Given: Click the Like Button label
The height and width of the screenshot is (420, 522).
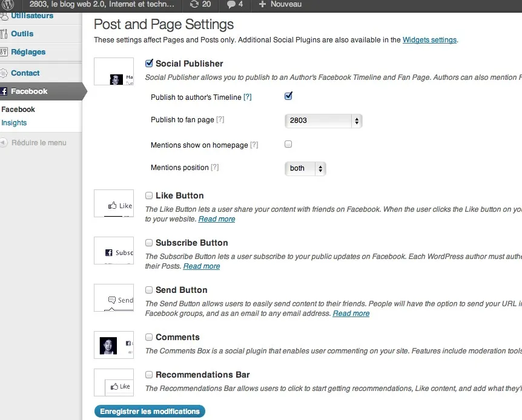Looking at the screenshot, I should [179, 195].
